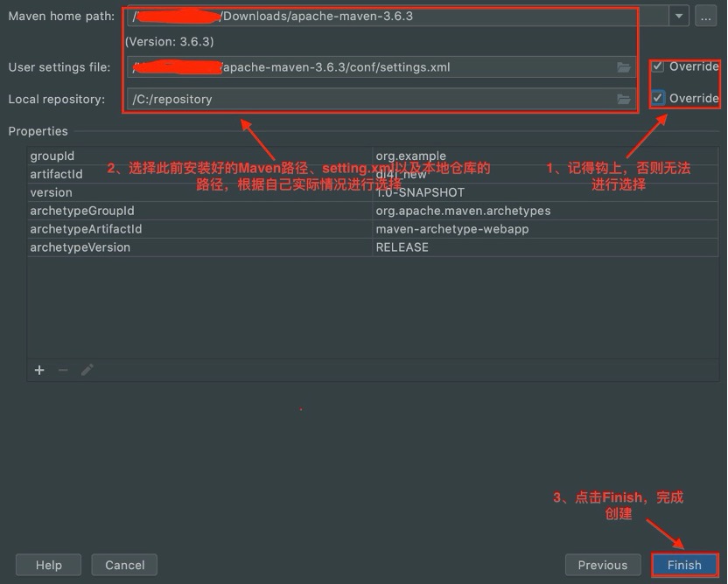Click Finish to create the project

click(684, 565)
